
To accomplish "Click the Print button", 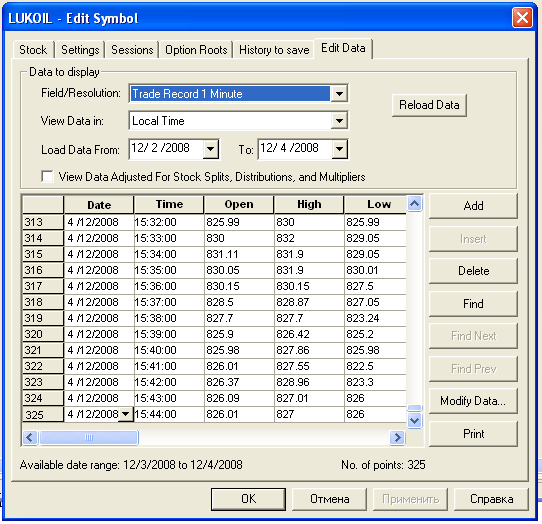I will pos(473,434).
